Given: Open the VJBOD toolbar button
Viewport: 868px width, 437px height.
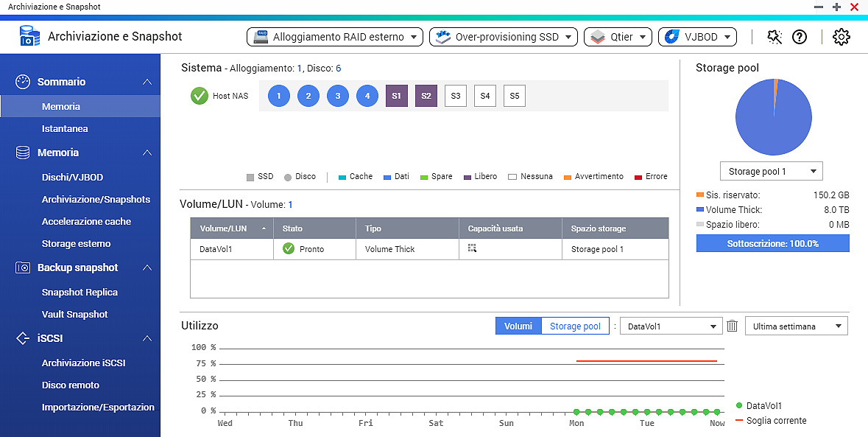Looking at the screenshot, I should [697, 37].
